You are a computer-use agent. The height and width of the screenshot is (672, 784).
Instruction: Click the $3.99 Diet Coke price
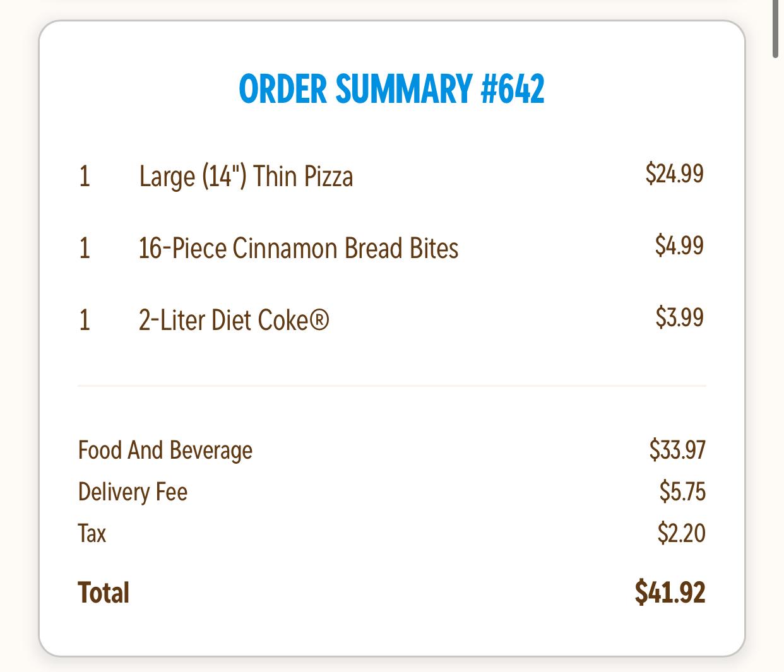point(679,317)
